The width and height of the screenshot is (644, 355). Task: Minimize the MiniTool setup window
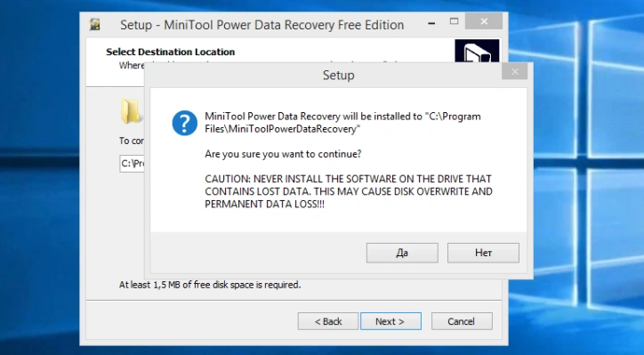431,24
